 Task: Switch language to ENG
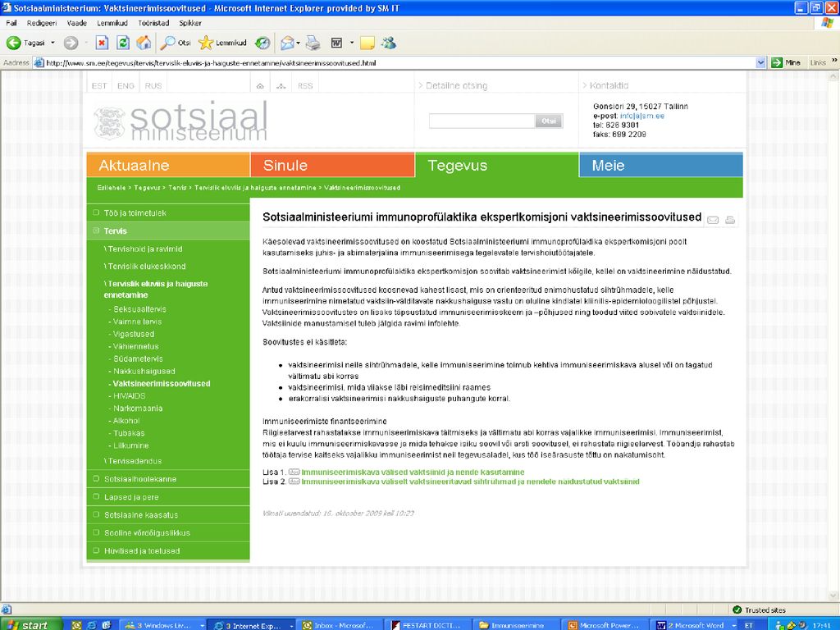(126, 85)
